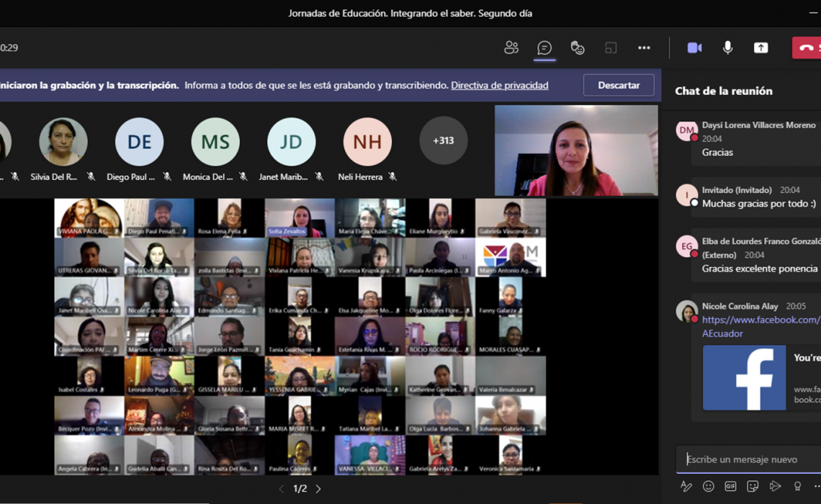Open the text format options icon

[x=686, y=486]
